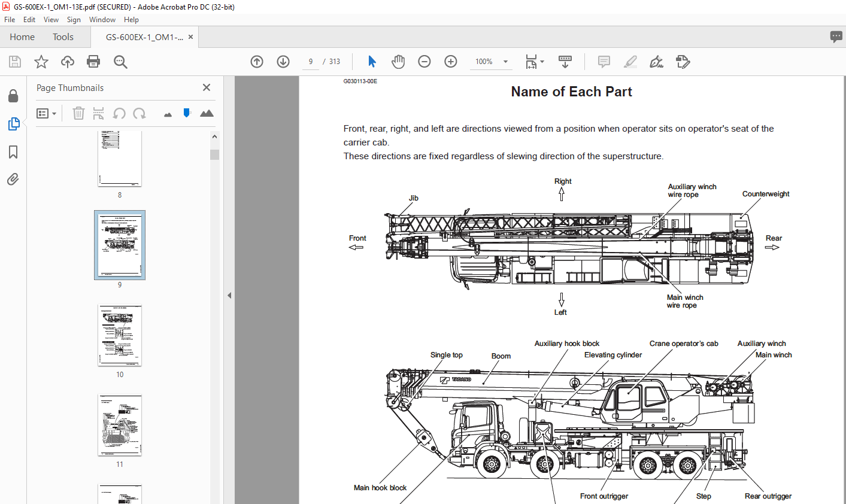Activate the hand pan tool
Viewport: 846px width, 504px height.
point(398,62)
